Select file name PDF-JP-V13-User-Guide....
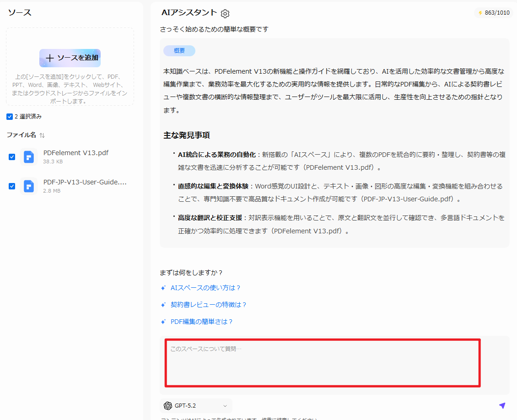This screenshot has height=420, width=517. (x=85, y=182)
